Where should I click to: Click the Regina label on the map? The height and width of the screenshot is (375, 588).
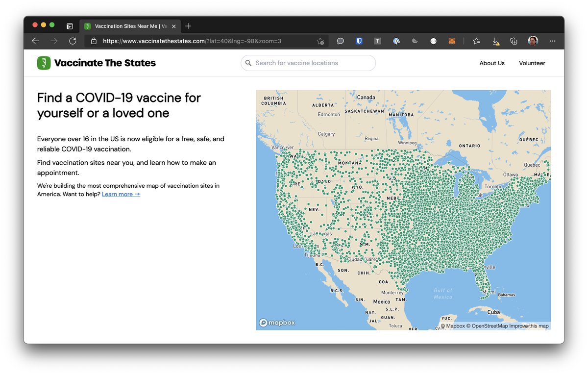[371, 139]
